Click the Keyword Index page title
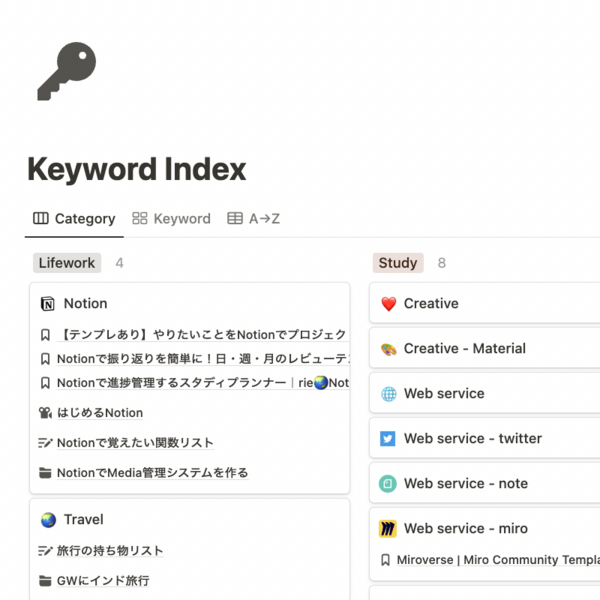Screen dimensions: 600x600 (x=137, y=169)
